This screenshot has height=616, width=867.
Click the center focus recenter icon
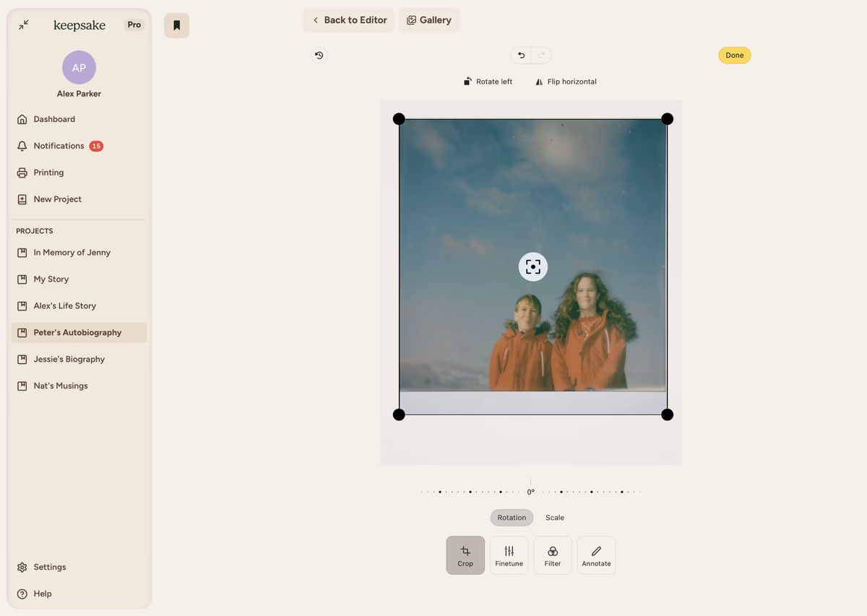tap(532, 266)
